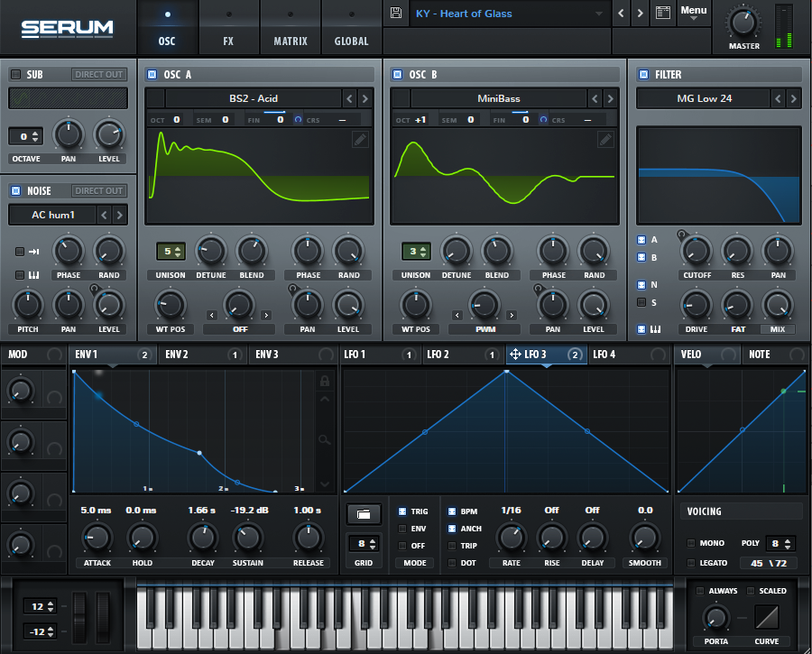Switch to the MATRIX tab
This screenshot has width=812, height=654.
(x=290, y=27)
